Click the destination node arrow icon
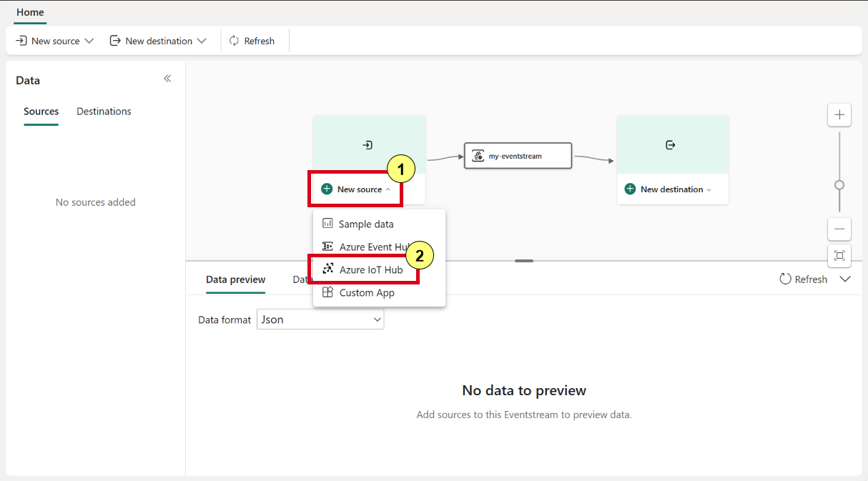The height and width of the screenshot is (481, 868). click(671, 145)
